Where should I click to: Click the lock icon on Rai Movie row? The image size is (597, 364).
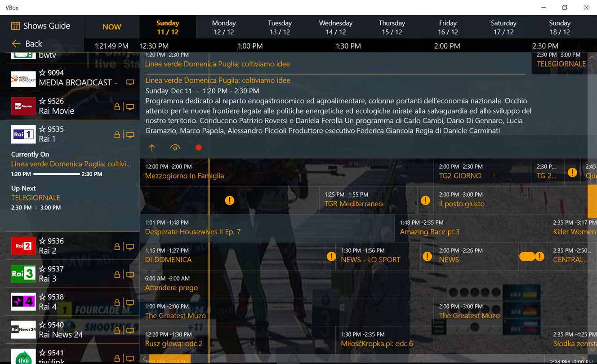tap(117, 107)
